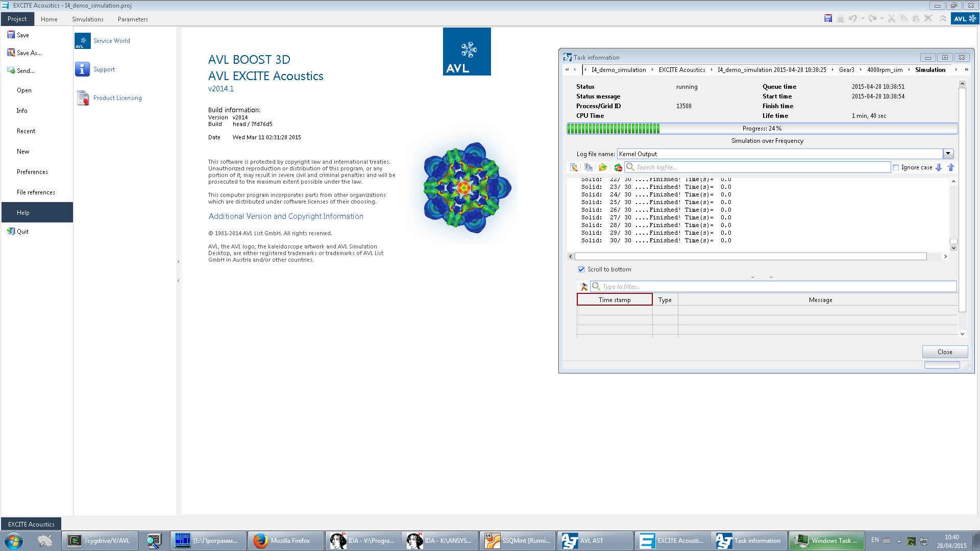Open the Undo history dropdown arrow
980x551 pixels.
point(863,18)
